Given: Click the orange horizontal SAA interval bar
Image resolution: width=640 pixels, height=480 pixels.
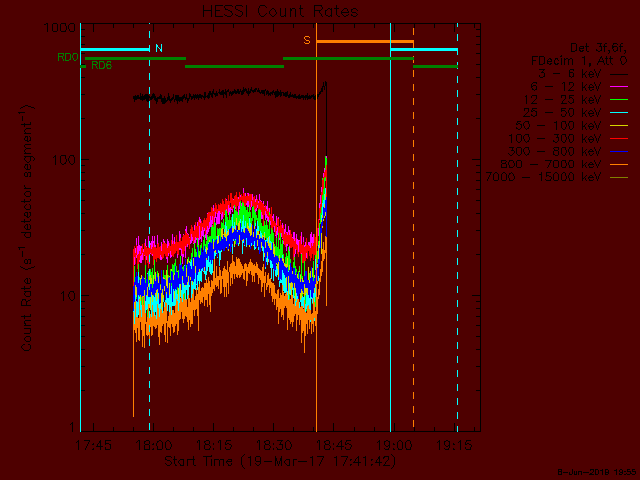Looking at the screenshot, I should click(x=365, y=42).
